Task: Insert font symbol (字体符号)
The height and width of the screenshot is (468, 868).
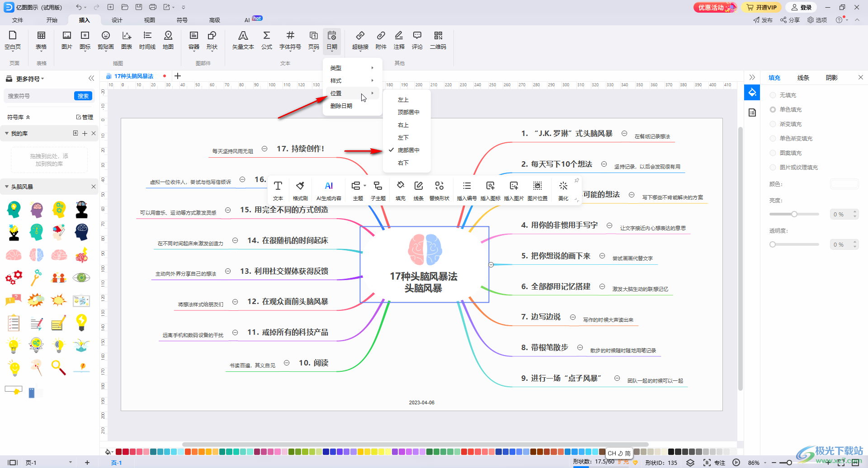Action: 290,40
